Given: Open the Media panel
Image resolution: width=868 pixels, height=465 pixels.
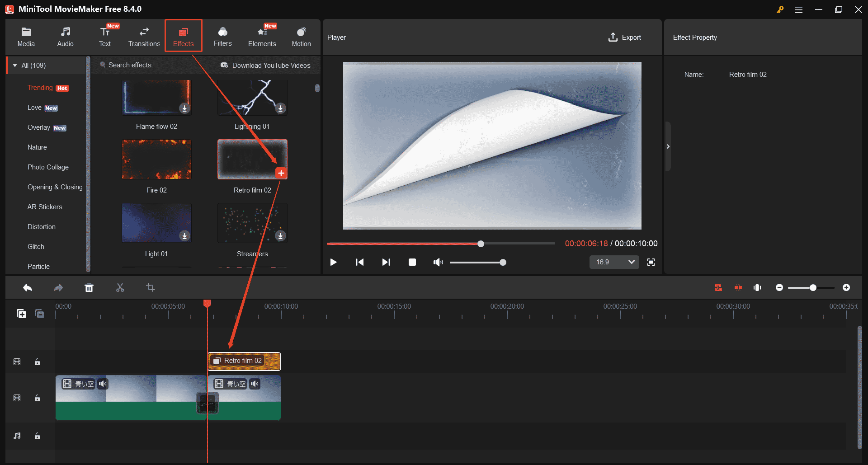Looking at the screenshot, I should pos(26,36).
